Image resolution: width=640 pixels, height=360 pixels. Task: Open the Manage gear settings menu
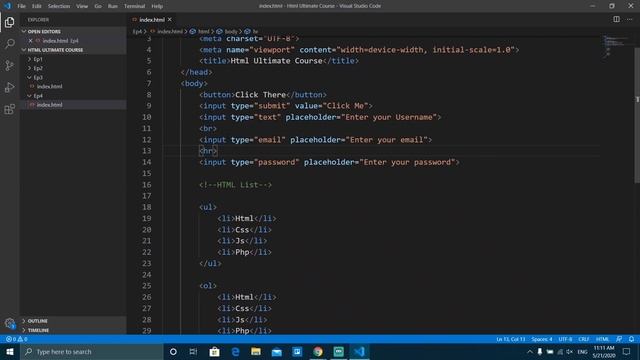click(x=9, y=323)
